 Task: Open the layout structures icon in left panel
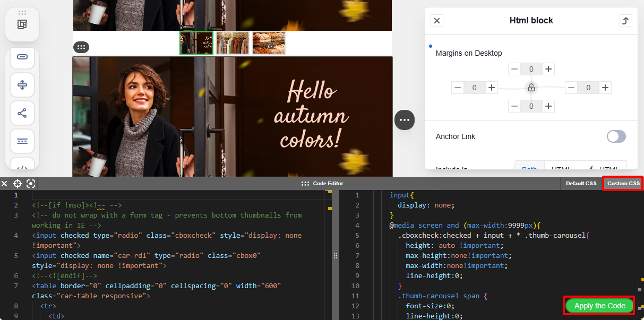click(22, 24)
